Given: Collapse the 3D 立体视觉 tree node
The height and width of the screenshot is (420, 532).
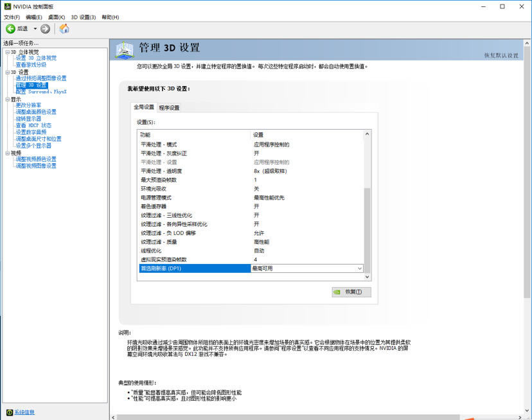Looking at the screenshot, I should 8,52.
